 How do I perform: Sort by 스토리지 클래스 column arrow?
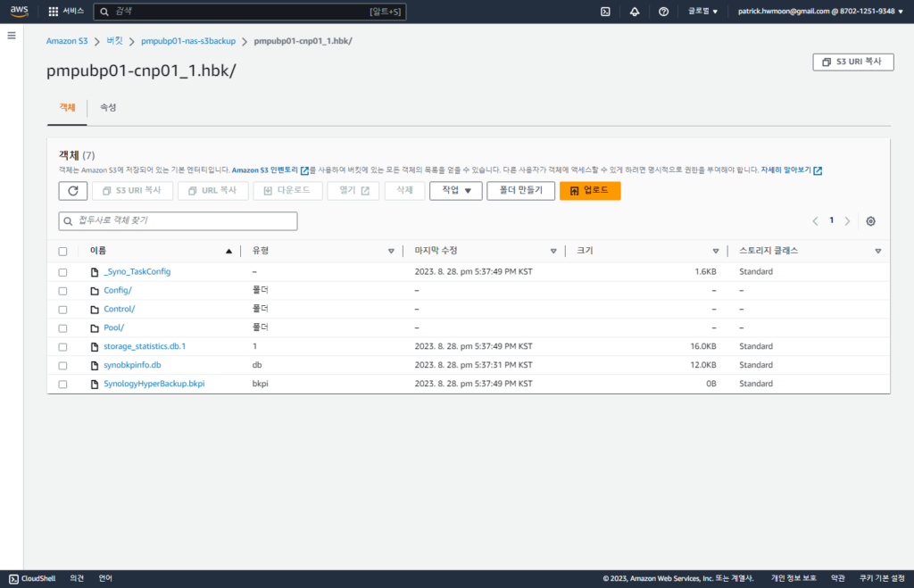878,251
